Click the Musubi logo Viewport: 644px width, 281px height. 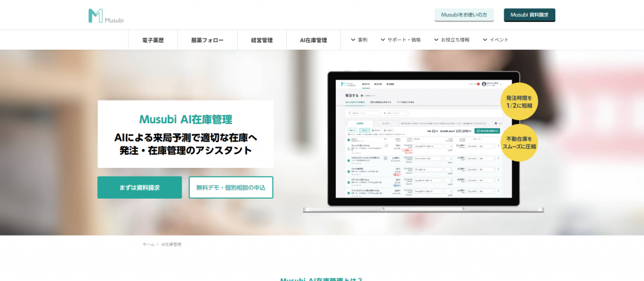pyautogui.click(x=106, y=16)
